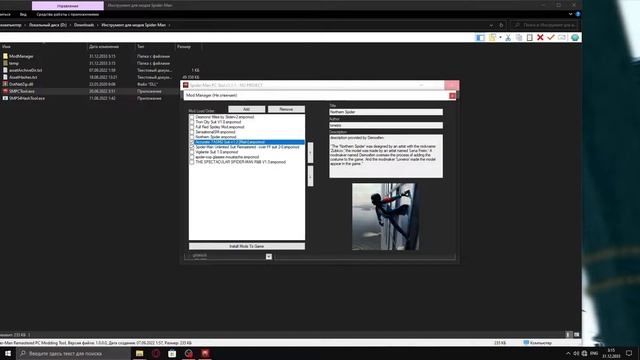The image size is (640, 360).
Task: Select the SMPCTool.exe application icon
Action: coord(5,91)
